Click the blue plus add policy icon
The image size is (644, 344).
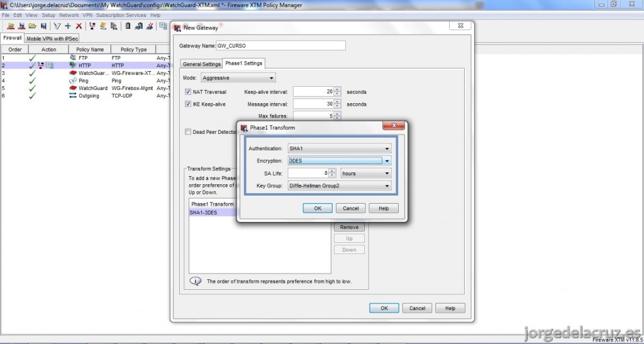pos(68,26)
